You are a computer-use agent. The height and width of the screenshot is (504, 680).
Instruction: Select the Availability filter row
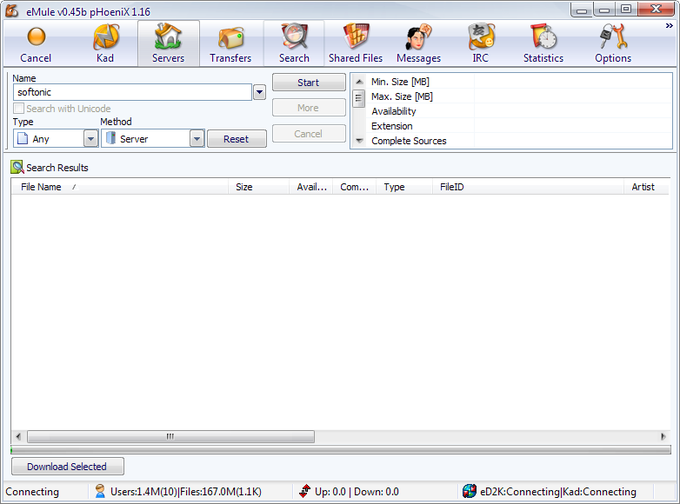point(518,111)
